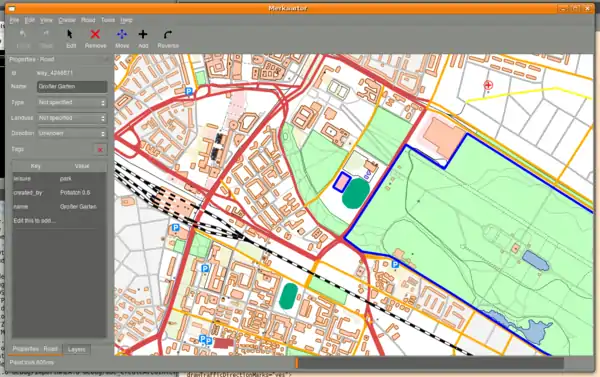
Task: Open the Landuse dropdown
Action: click(72, 118)
